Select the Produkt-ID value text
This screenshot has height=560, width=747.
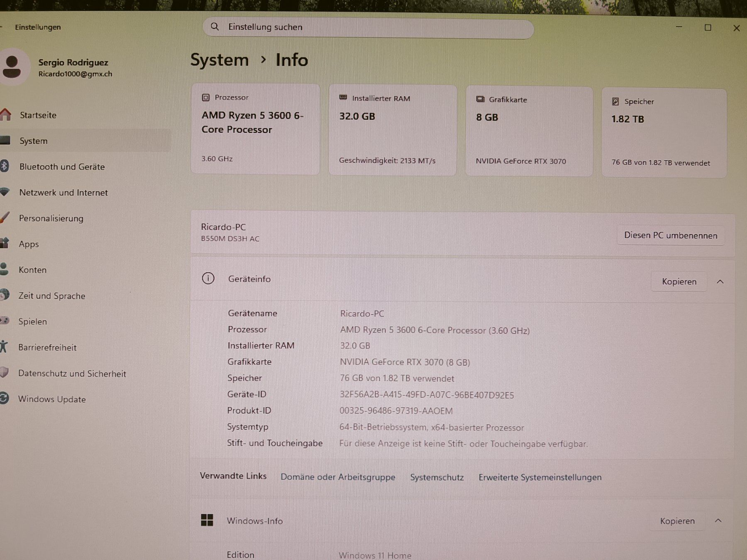[x=396, y=411]
